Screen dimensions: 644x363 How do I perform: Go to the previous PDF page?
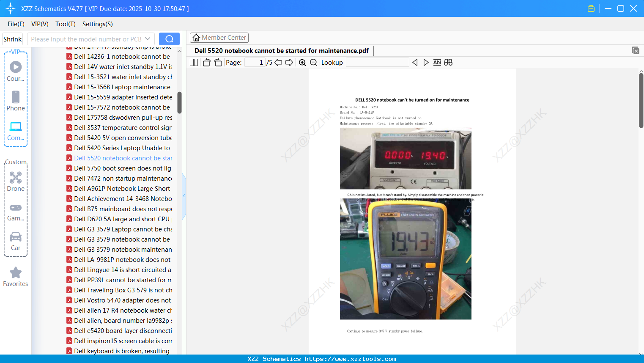tap(278, 63)
